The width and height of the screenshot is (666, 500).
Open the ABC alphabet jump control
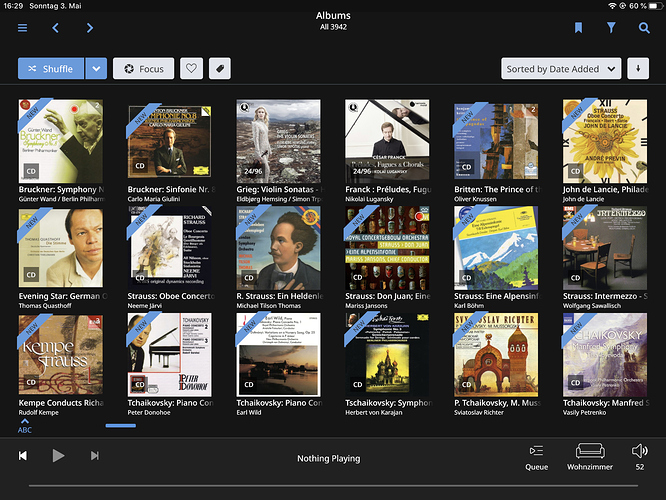[x=25, y=426]
